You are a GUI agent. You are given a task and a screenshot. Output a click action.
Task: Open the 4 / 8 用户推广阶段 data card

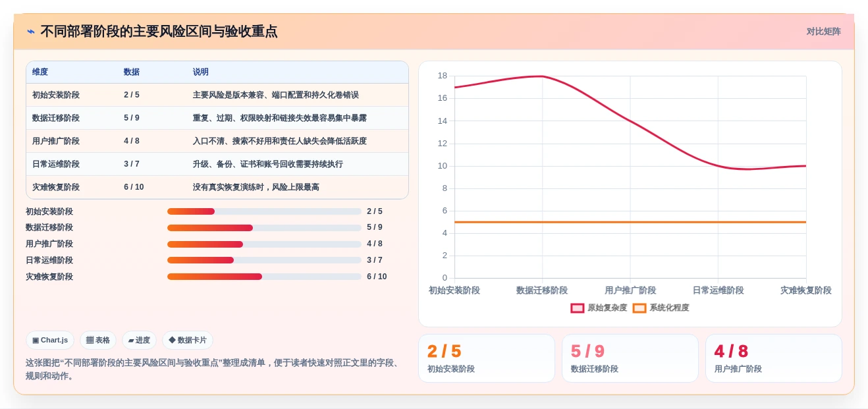(x=774, y=358)
